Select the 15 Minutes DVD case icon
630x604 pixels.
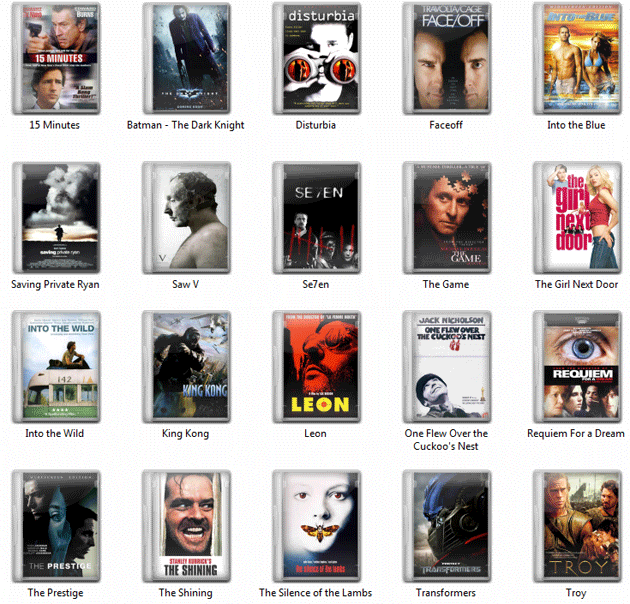coord(56,58)
